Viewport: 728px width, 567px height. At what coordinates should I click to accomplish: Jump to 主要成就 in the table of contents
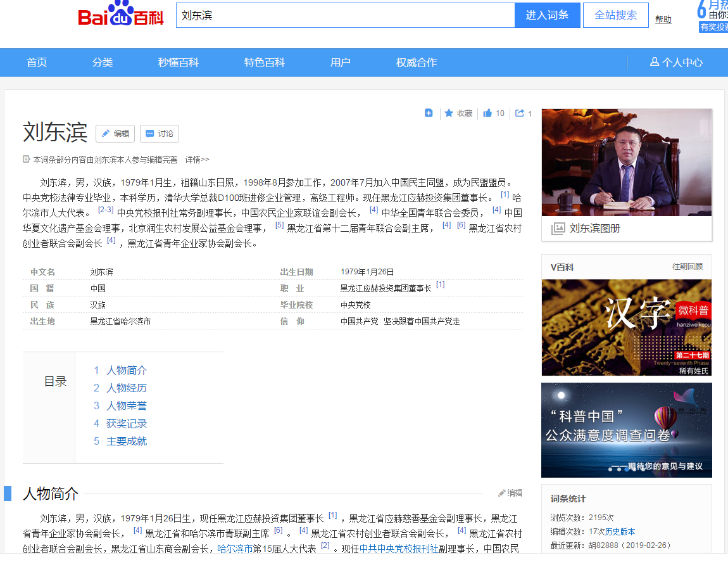[x=126, y=441]
